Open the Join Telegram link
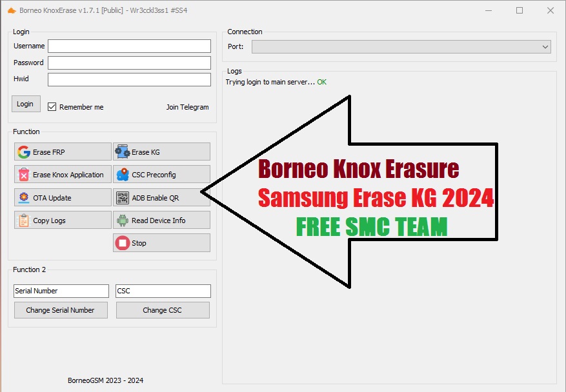566x392 pixels. (x=187, y=107)
